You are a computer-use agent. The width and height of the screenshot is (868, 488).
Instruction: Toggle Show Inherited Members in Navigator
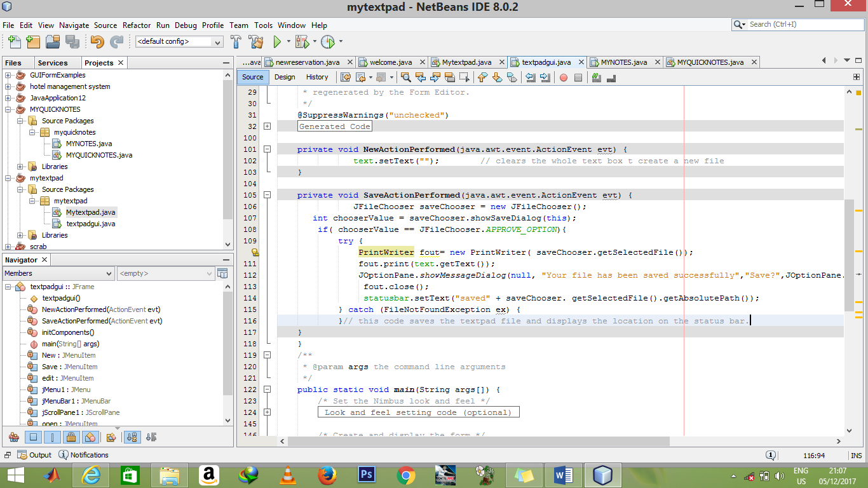click(x=14, y=437)
